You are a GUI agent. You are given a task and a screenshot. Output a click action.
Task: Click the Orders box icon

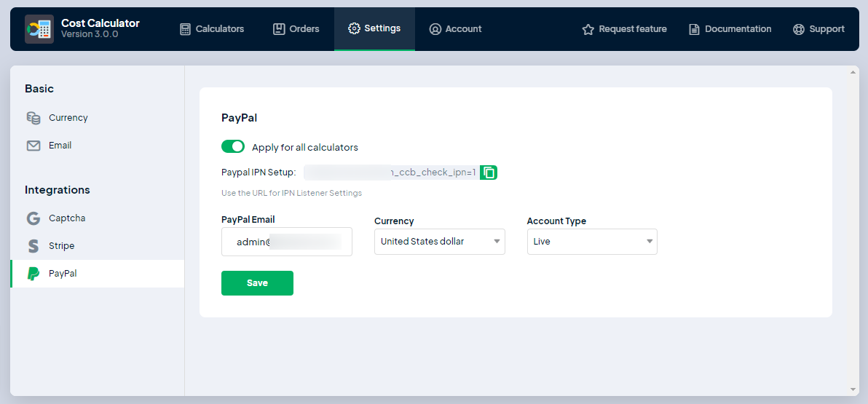click(x=279, y=29)
